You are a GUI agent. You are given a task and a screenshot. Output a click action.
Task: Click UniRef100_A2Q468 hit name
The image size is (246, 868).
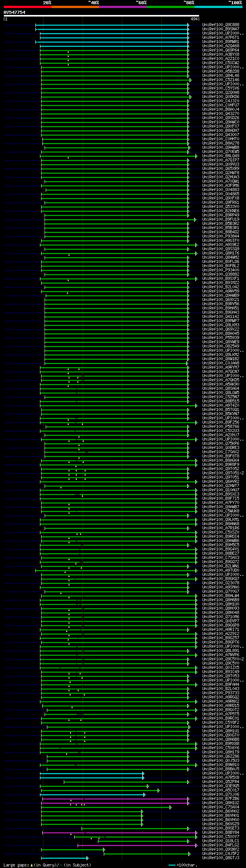pos(221,46)
